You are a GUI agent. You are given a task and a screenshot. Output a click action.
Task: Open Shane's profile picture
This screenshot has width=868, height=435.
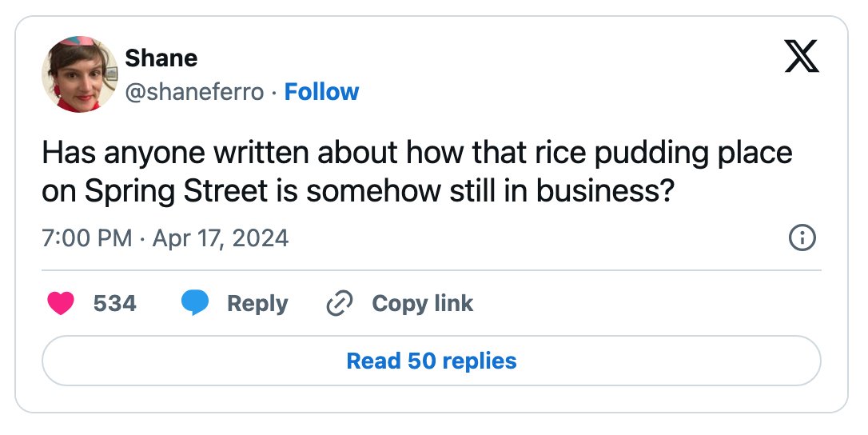coord(80,74)
